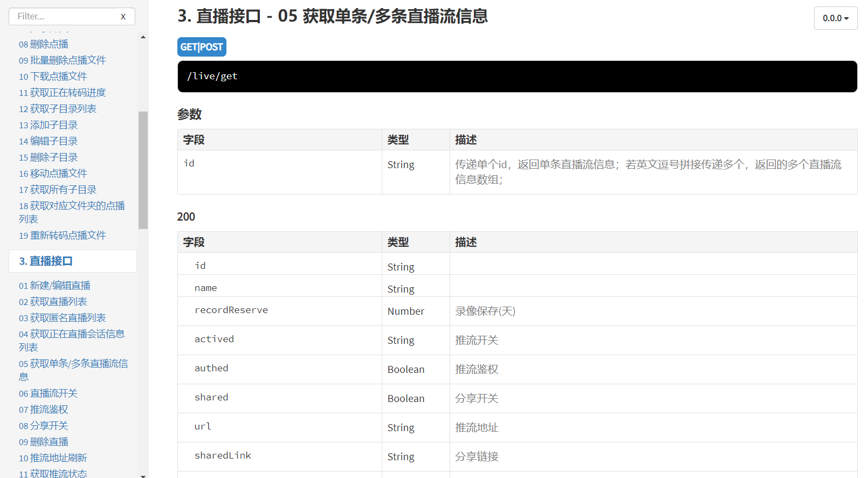This screenshot has width=868, height=478.
Task: Go to 02 获取直播列表
Action: coord(53,302)
